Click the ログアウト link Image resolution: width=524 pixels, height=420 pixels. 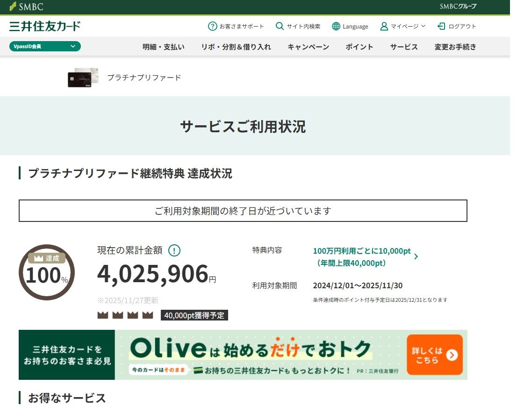(x=462, y=27)
